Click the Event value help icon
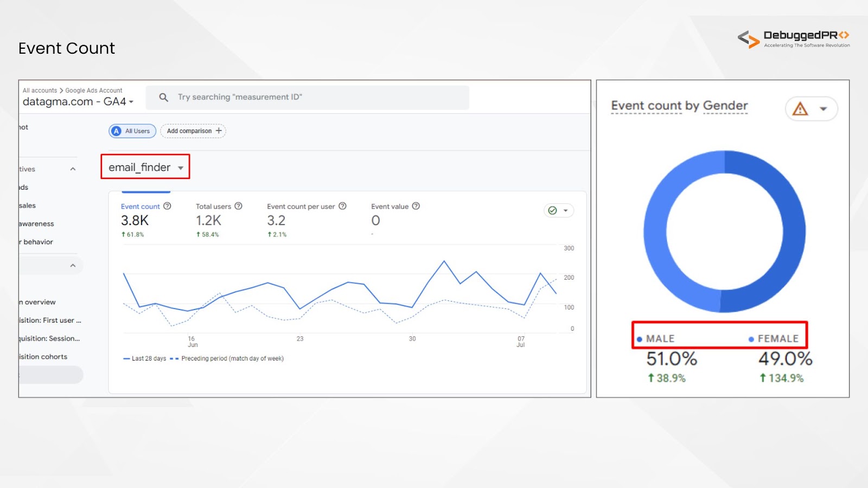This screenshot has height=488, width=868. coord(416,206)
